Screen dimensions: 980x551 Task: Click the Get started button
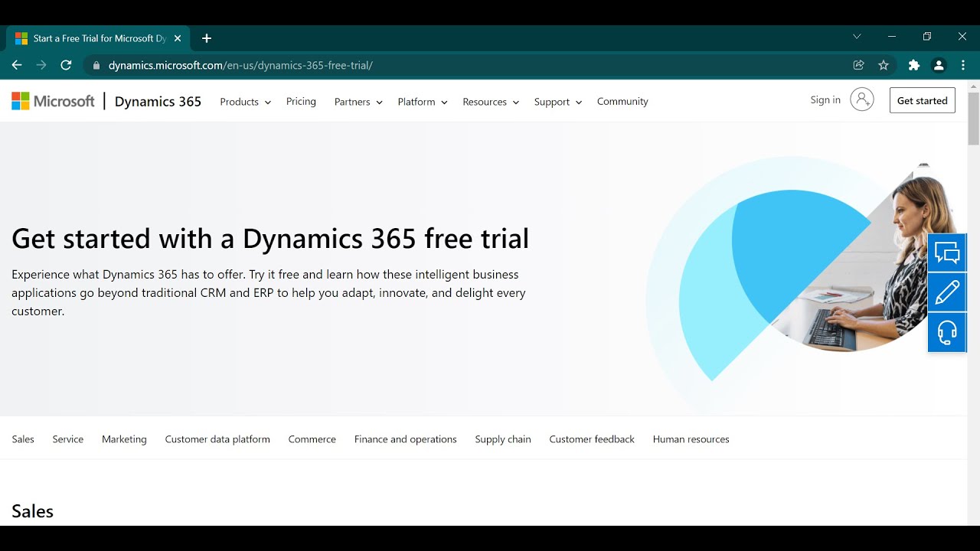pyautogui.click(x=923, y=100)
